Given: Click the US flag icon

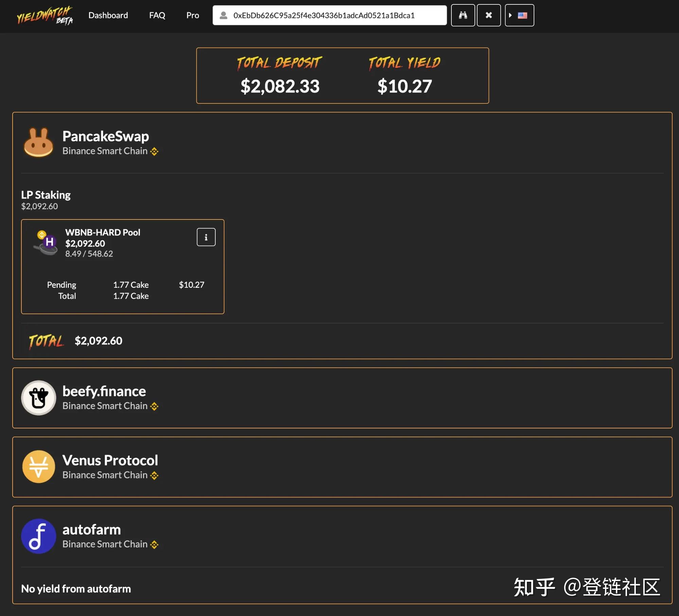Looking at the screenshot, I should (522, 15).
